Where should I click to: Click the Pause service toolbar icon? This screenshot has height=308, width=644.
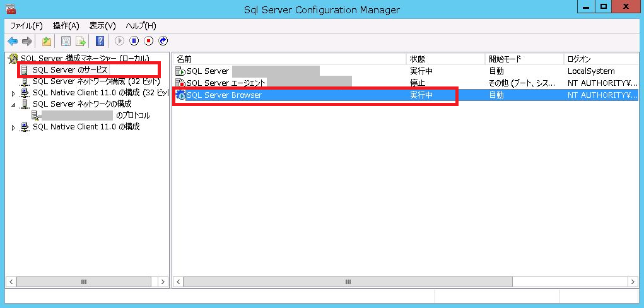134,41
